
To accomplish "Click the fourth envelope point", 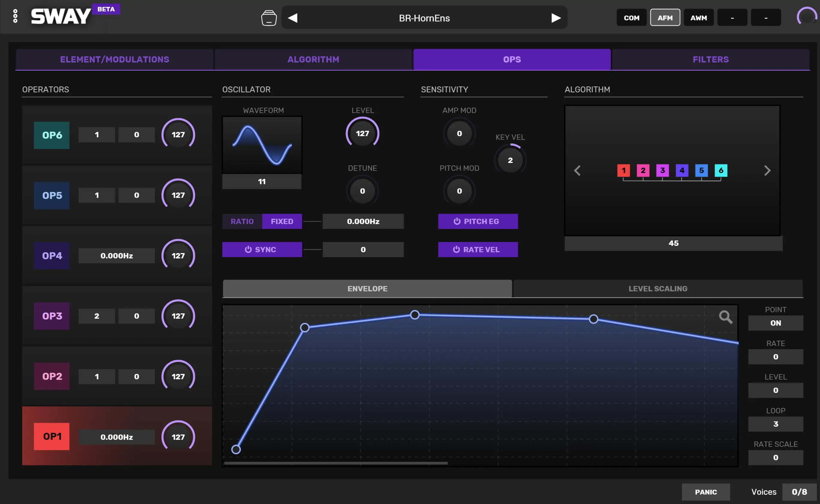I will click(x=593, y=319).
